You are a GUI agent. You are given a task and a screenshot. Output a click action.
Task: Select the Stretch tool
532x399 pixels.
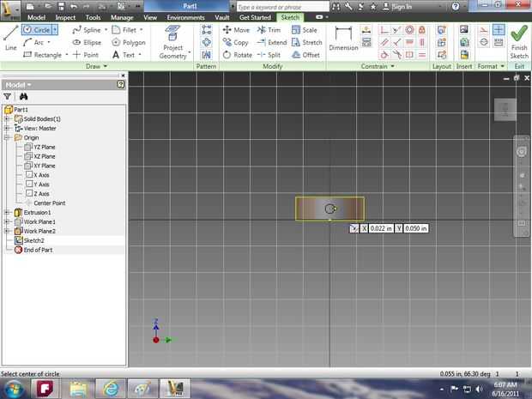click(306, 42)
